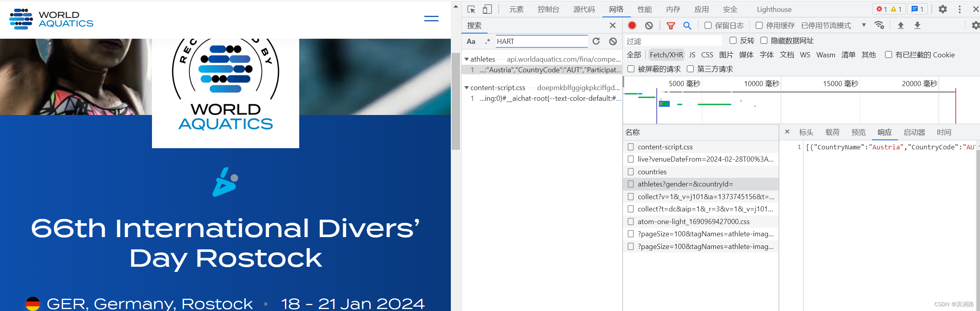Click the red record network log button

(632, 25)
